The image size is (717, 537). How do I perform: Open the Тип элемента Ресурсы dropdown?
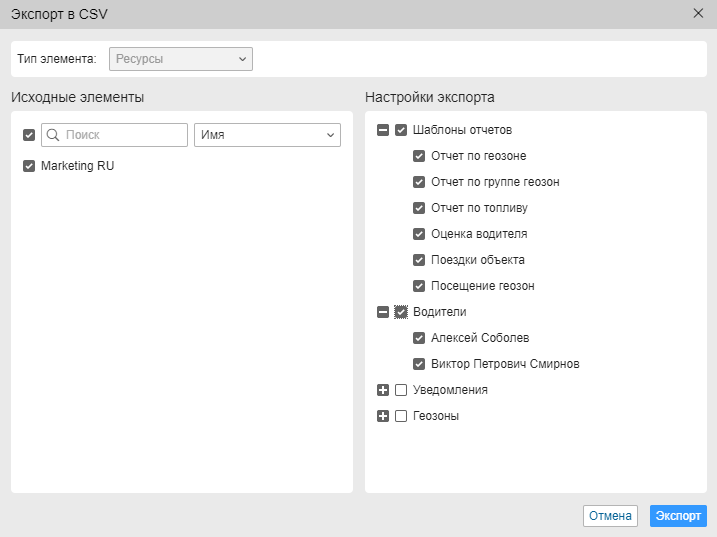tap(181, 59)
